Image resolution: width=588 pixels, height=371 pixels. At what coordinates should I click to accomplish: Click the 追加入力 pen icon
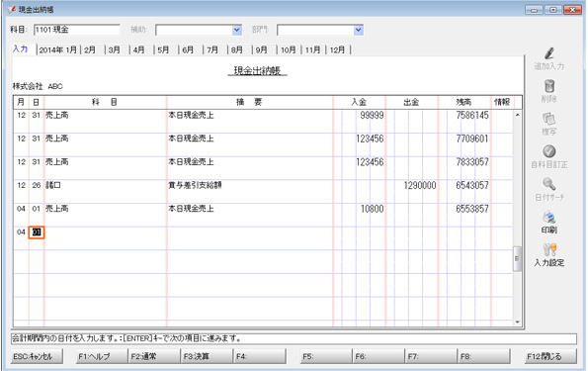pos(549,53)
